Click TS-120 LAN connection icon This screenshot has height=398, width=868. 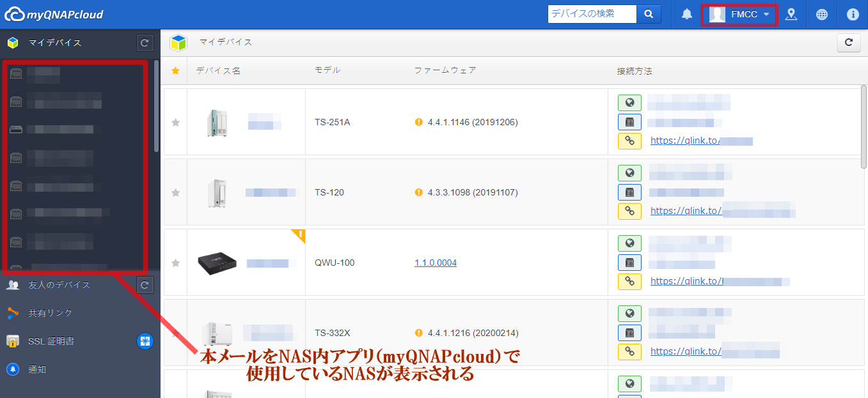[629, 192]
